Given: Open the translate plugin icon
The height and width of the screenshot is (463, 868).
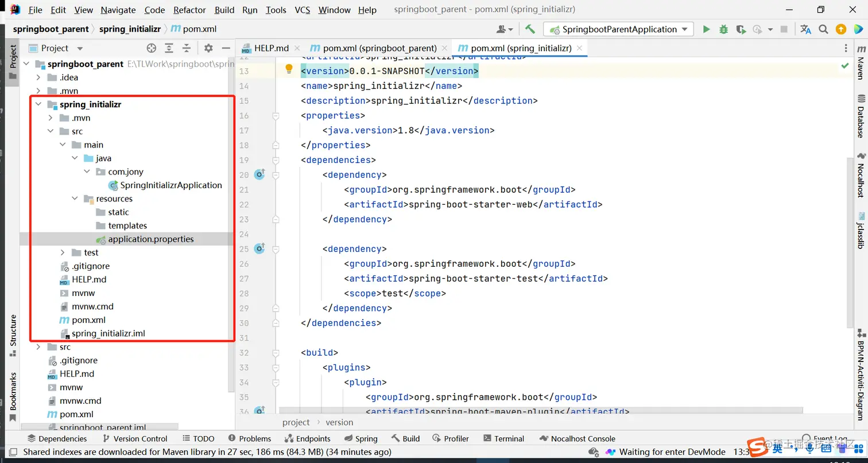Looking at the screenshot, I should point(806,29).
